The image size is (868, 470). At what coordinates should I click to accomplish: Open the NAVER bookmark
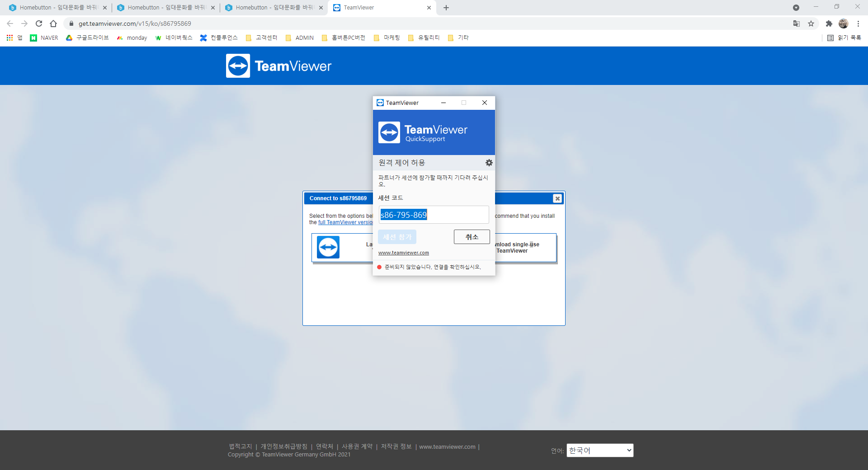click(x=44, y=38)
